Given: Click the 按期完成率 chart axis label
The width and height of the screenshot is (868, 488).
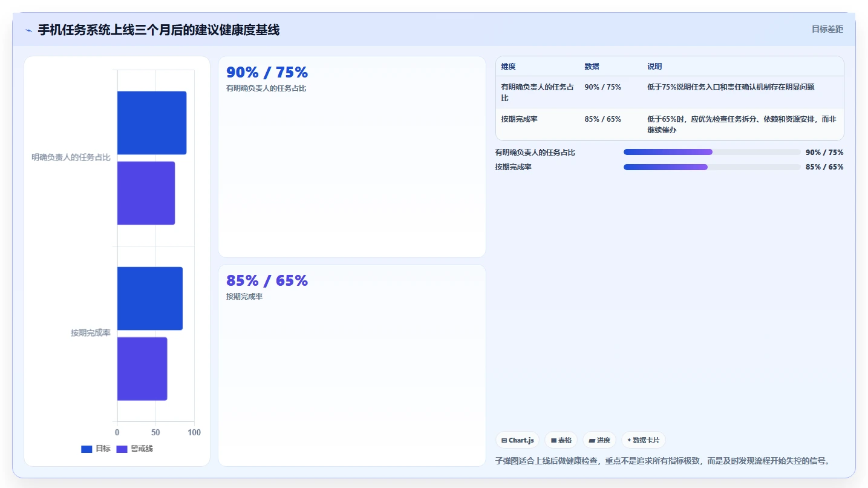Looking at the screenshot, I should click(x=91, y=333).
